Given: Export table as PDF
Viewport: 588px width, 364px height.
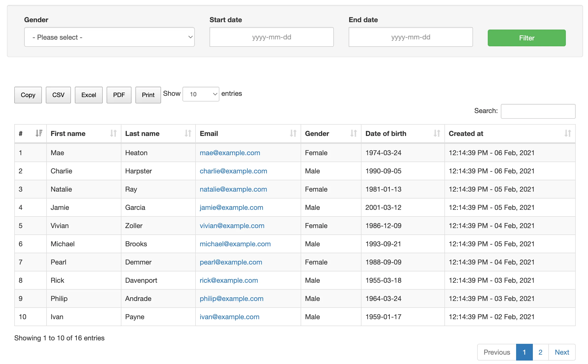Looking at the screenshot, I should tap(119, 95).
